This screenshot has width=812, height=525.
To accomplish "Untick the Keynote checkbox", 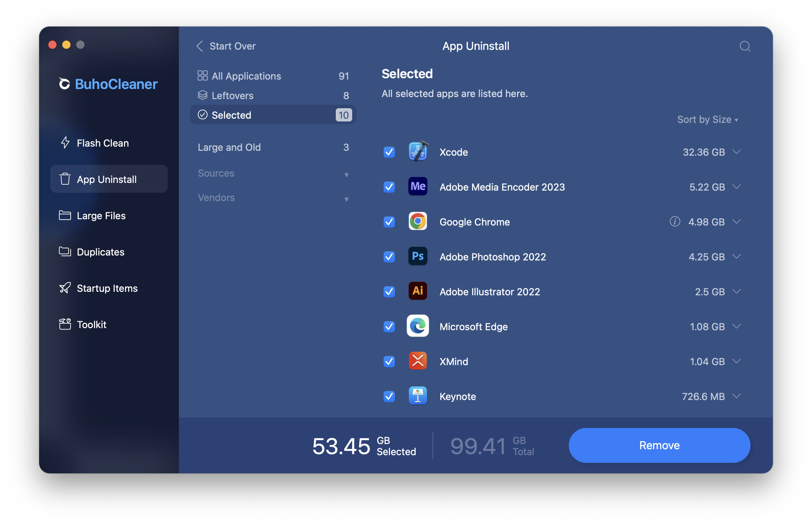I will [x=389, y=396].
